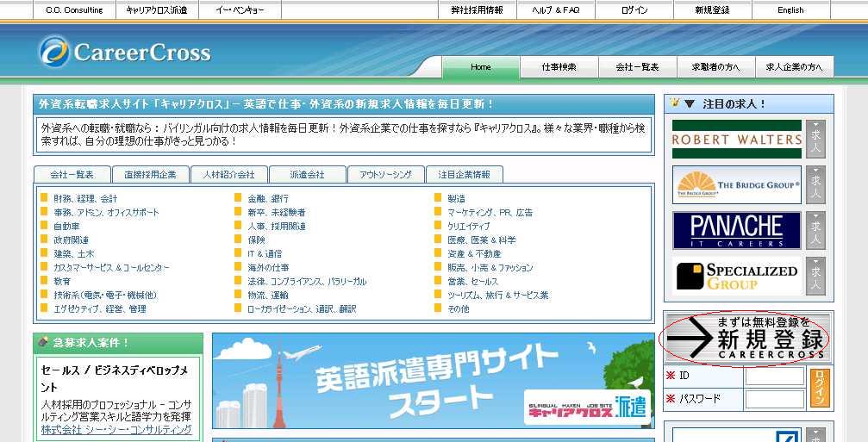The width and height of the screenshot is (868, 442).
Task: Open 事務、アドミン、オフィスサポート category
Action: [106, 213]
